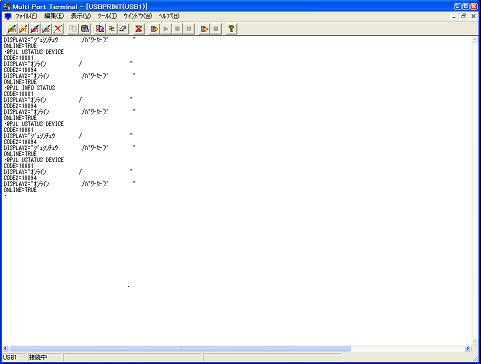The image size is (481, 364).
Task: Click the yellow question mark help icon
Action: [x=231, y=29]
